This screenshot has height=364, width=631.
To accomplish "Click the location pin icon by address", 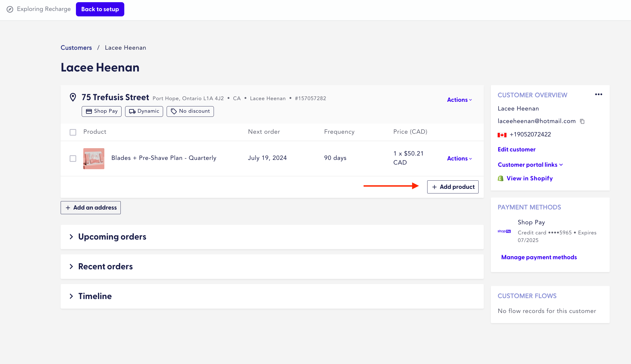I will (73, 97).
